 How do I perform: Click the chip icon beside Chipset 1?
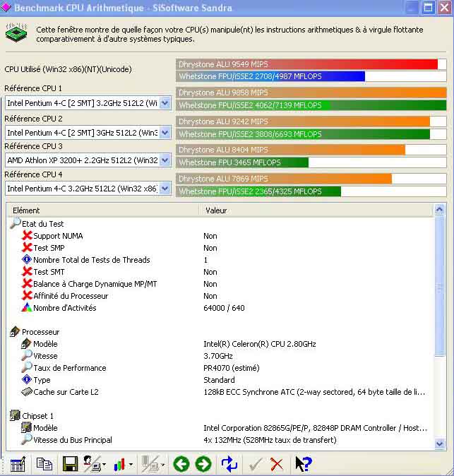point(15,415)
